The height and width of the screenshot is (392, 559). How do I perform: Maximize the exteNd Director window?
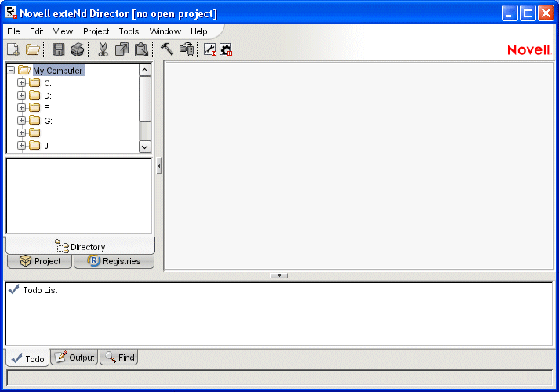tap(528, 13)
